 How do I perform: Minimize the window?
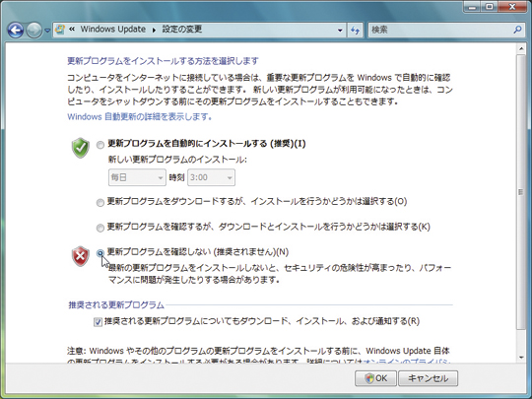[x=472, y=7]
